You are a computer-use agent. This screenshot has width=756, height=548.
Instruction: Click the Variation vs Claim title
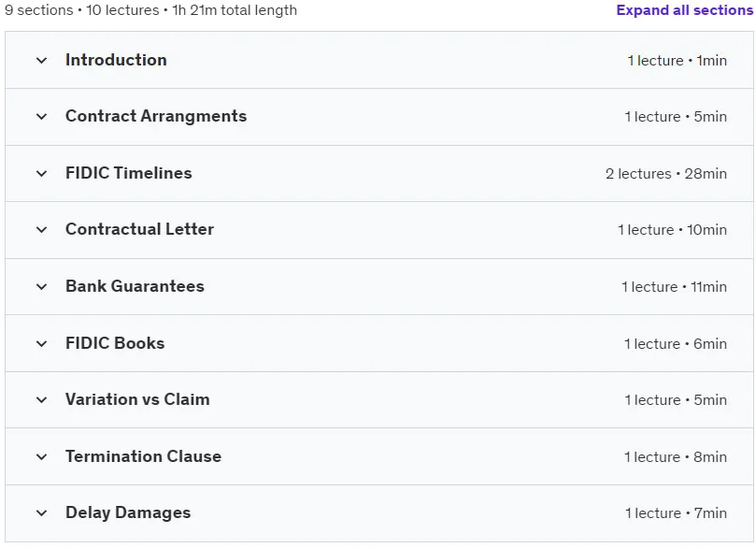pyautogui.click(x=138, y=399)
